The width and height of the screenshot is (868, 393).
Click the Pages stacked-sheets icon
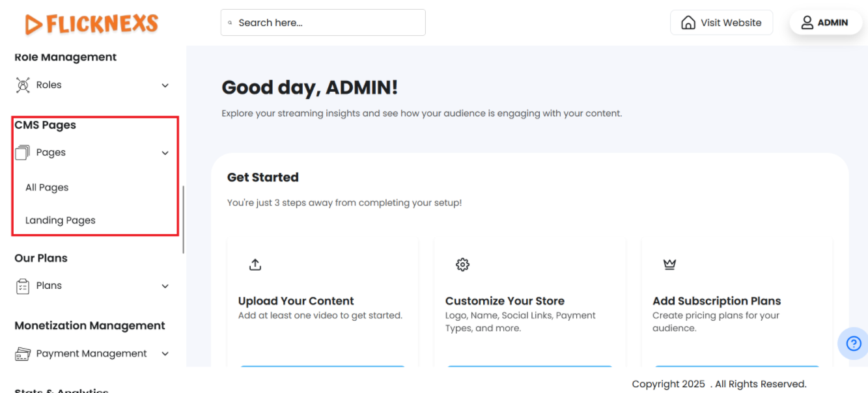[x=23, y=153]
